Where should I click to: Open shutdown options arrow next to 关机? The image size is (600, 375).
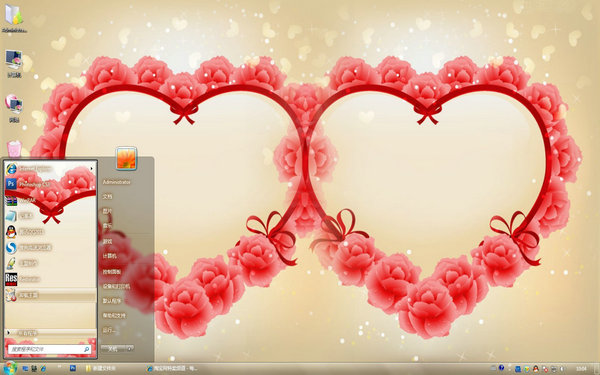click(129, 349)
